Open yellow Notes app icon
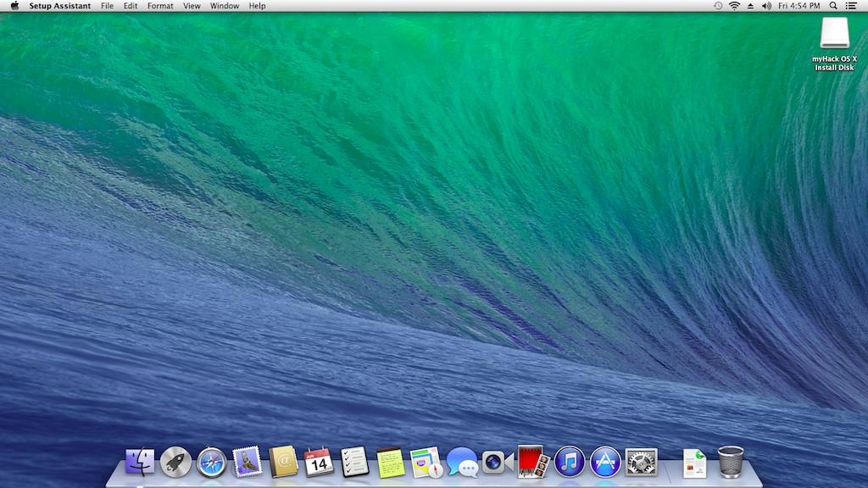 click(390, 462)
